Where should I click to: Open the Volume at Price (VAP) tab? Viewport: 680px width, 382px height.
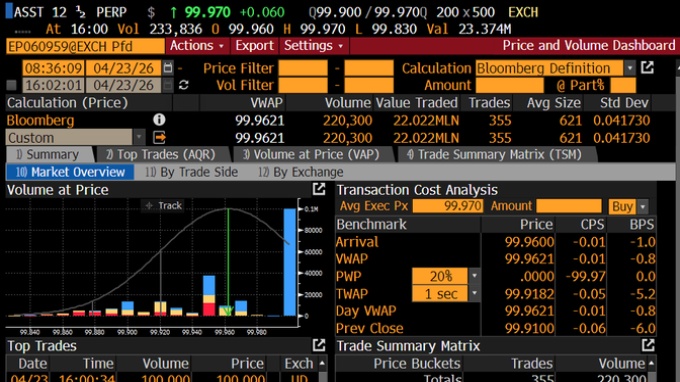(311, 154)
